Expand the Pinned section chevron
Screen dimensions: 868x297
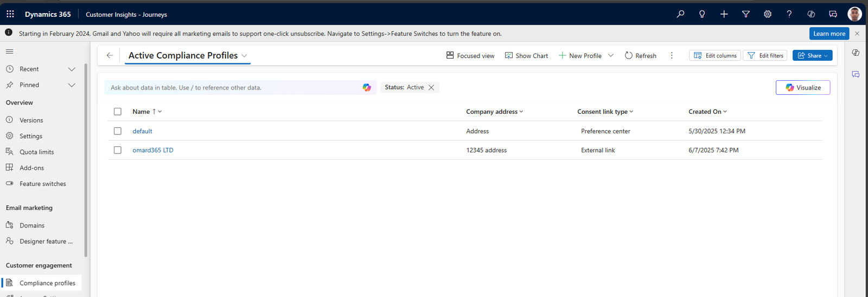[72, 85]
